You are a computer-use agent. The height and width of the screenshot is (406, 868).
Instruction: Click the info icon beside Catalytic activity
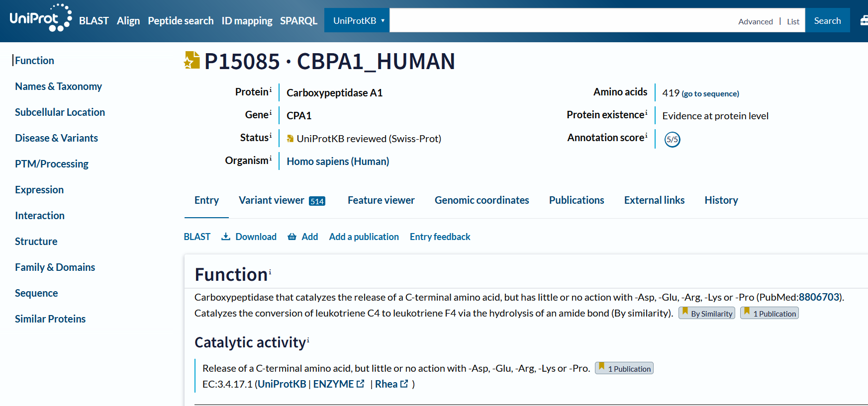[308, 340]
